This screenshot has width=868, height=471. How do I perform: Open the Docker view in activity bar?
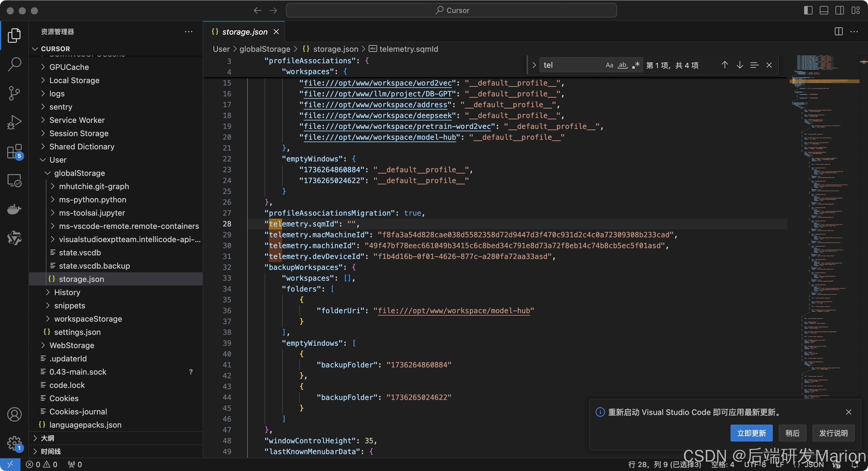14,209
